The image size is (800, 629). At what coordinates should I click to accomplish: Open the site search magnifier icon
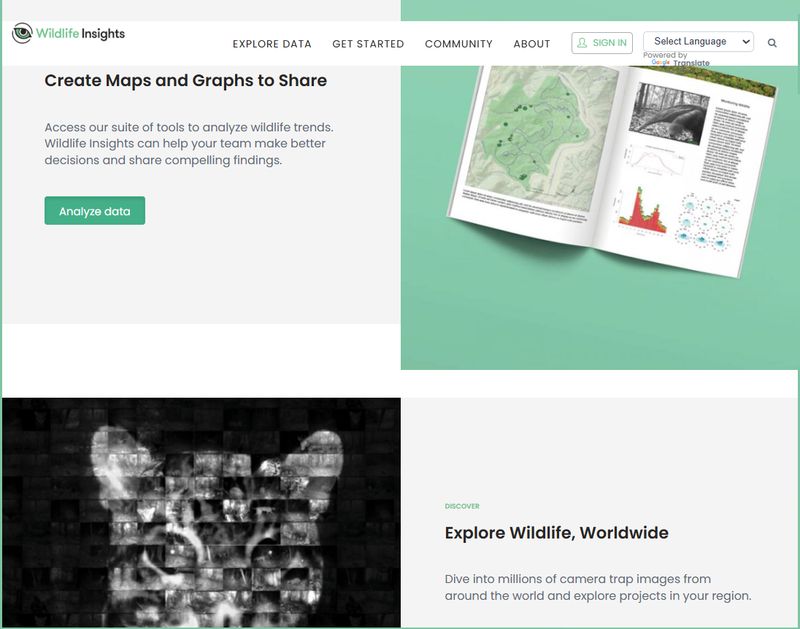(773, 43)
